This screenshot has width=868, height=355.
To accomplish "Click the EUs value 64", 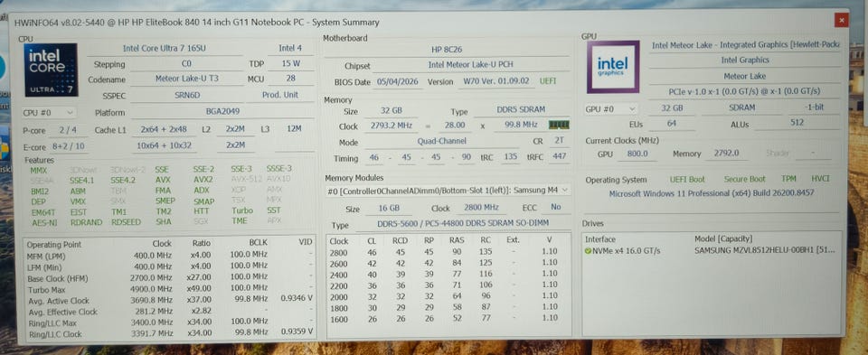I will click(672, 124).
